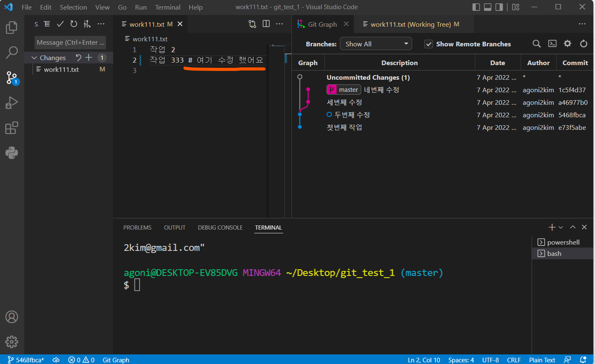This screenshot has height=364, width=595.
Task: Click Git Graph button in status bar
Action: 116,360
